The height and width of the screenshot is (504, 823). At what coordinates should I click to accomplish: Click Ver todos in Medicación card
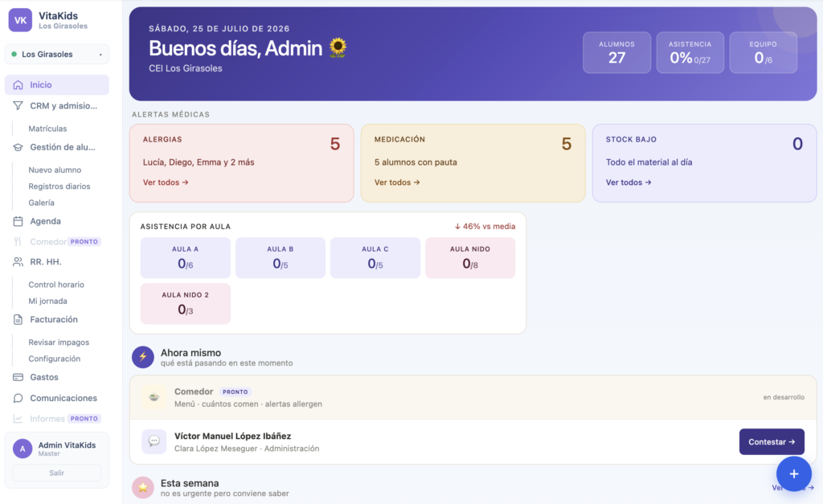pos(397,182)
